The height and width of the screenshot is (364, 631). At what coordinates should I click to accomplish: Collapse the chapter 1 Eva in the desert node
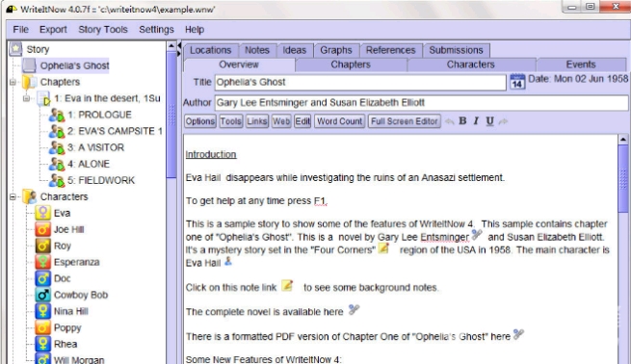27,98
